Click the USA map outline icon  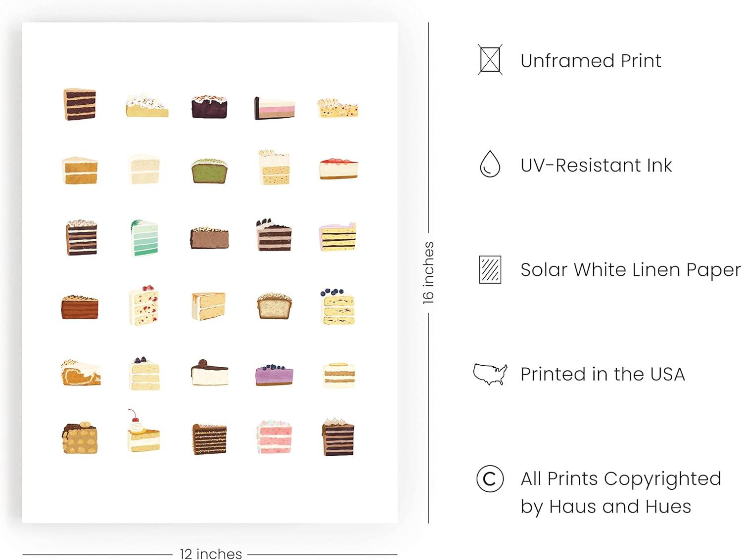[x=490, y=374]
